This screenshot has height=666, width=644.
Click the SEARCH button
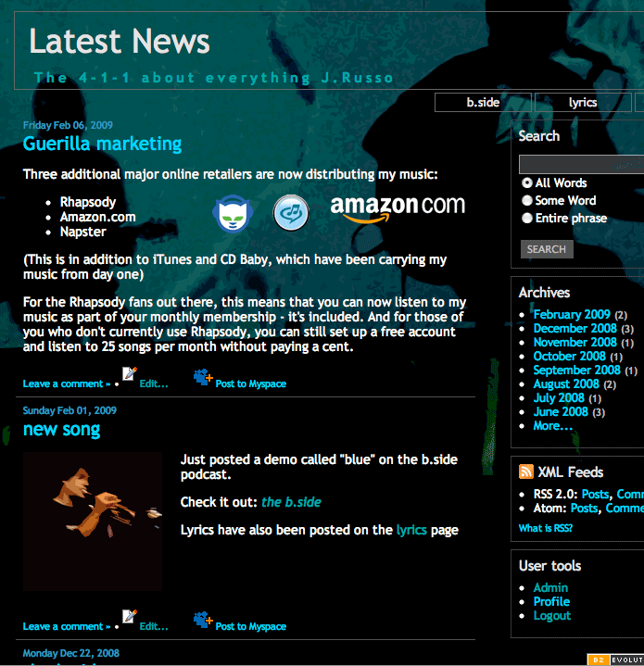(x=547, y=249)
